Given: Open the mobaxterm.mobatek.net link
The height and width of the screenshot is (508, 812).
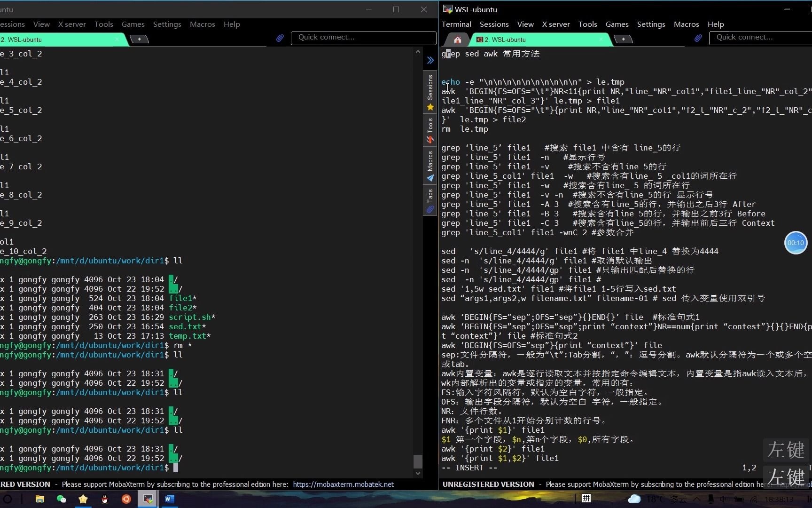Looking at the screenshot, I should pos(343,484).
